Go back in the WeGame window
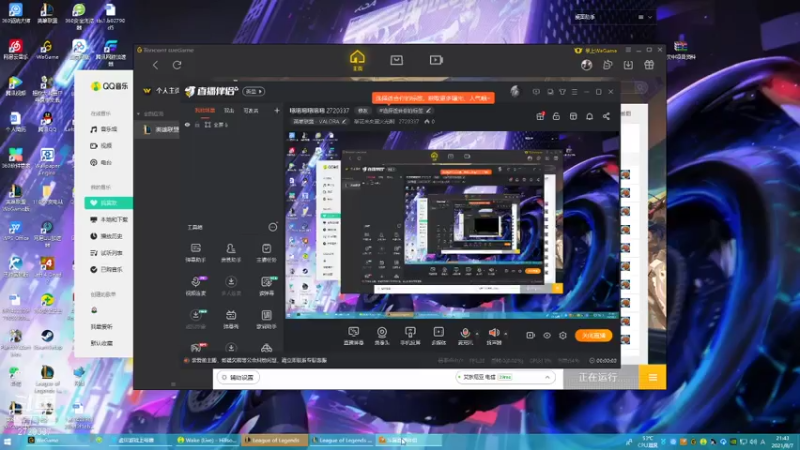The width and height of the screenshot is (800, 450). tap(155, 65)
